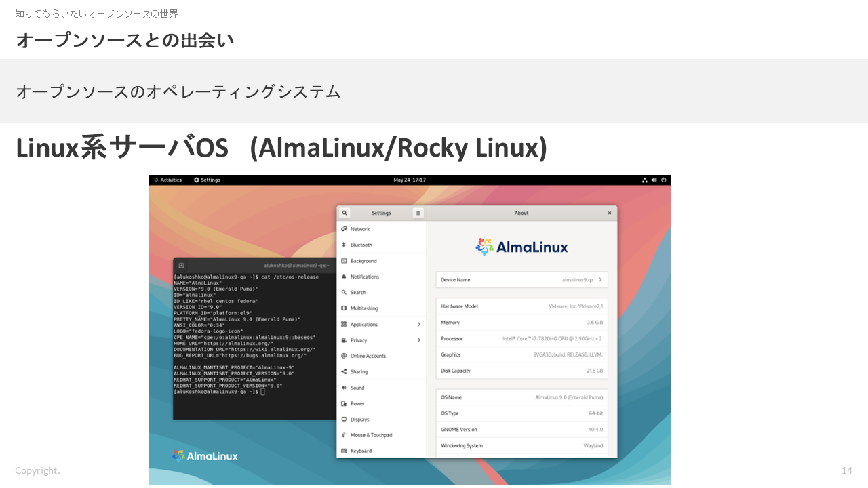Select Online Accounts in Settings sidebar

(x=368, y=356)
